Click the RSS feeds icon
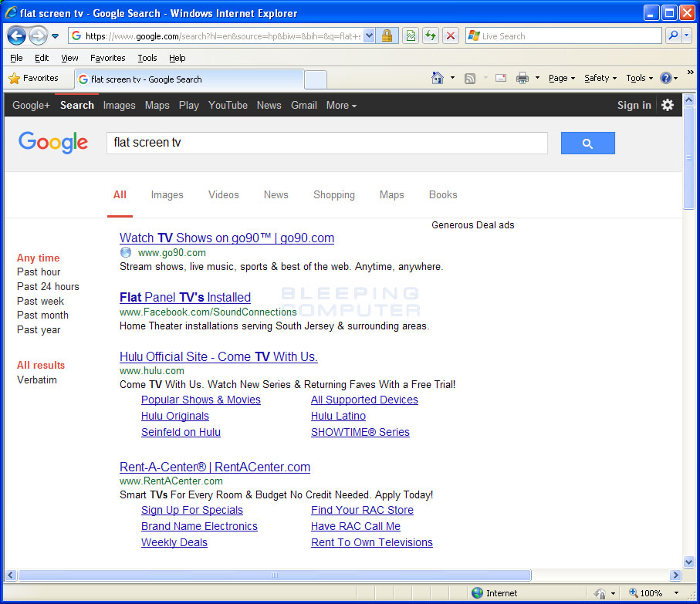The height and width of the screenshot is (604, 700). [470, 79]
